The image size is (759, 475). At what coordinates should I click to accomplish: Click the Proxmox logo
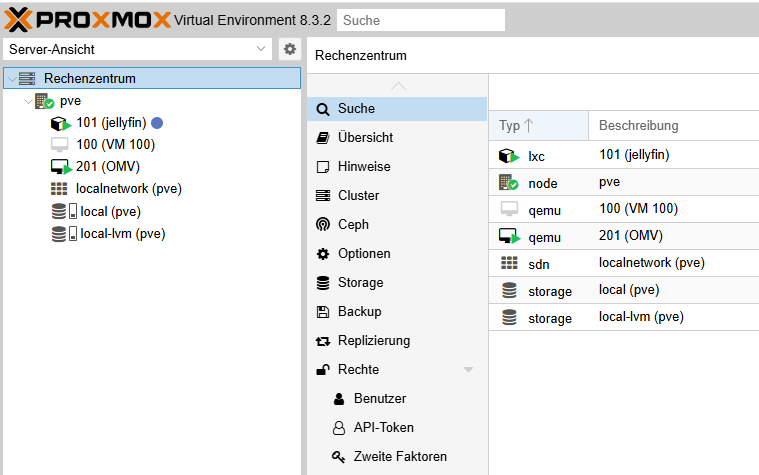point(87,19)
